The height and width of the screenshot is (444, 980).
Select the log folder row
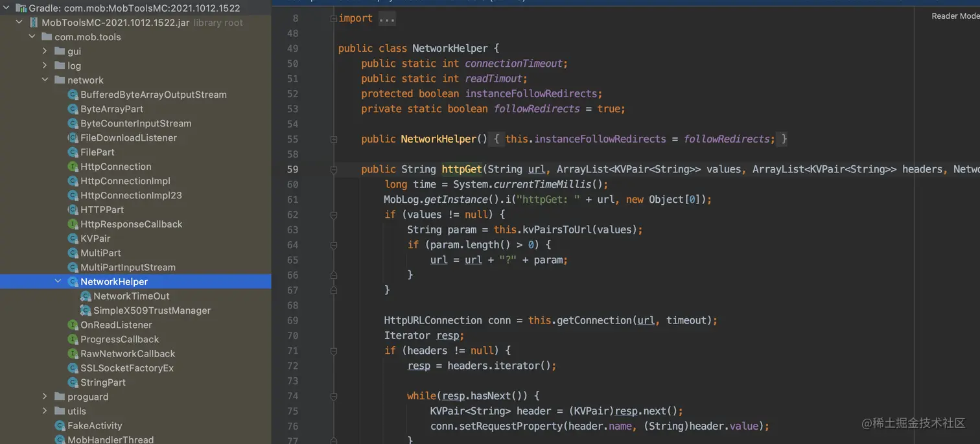point(135,65)
